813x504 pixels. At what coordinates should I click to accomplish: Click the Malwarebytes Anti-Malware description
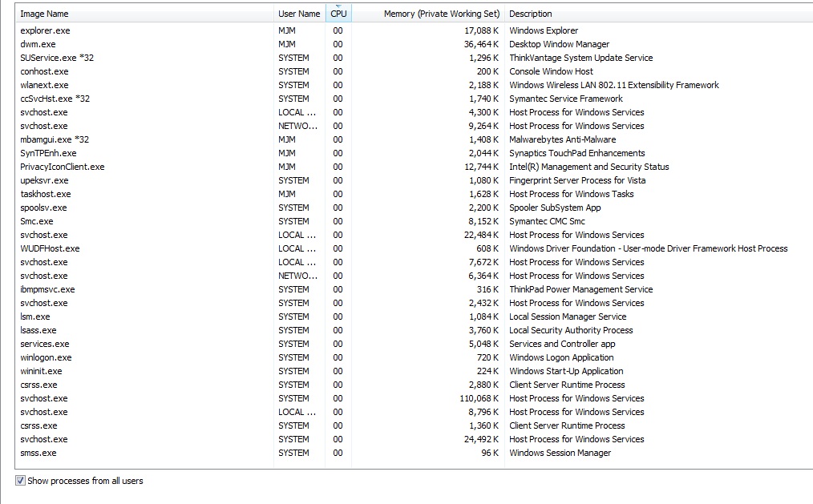tap(563, 140)
